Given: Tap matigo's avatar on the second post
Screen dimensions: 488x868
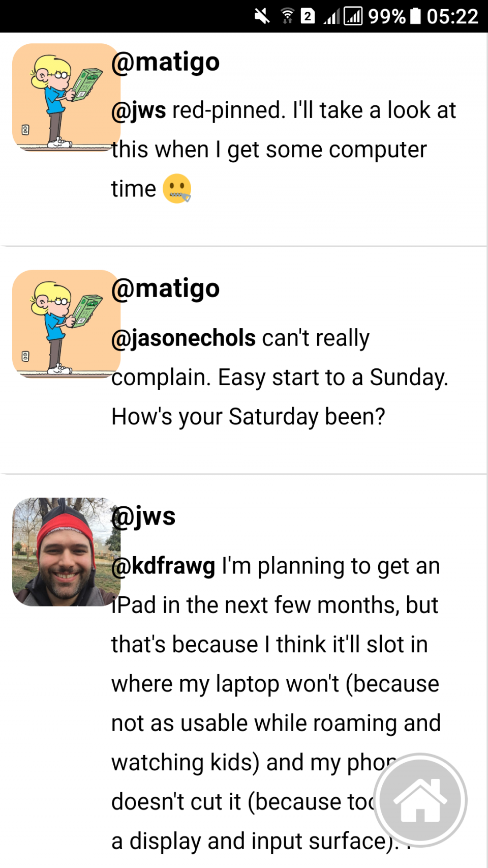Looking at the screenshot, I should [x=66, y=323].
